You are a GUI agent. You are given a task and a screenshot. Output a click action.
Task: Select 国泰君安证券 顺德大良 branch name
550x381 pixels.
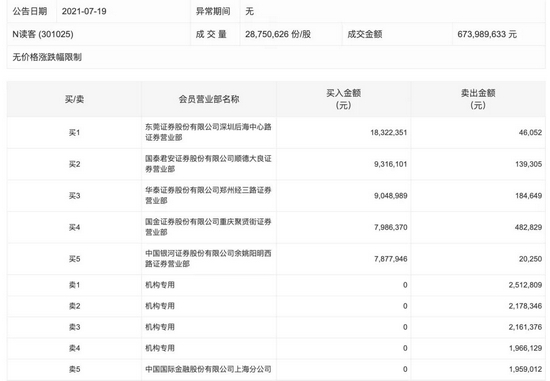pyautogui.click(x=208, y=164)
